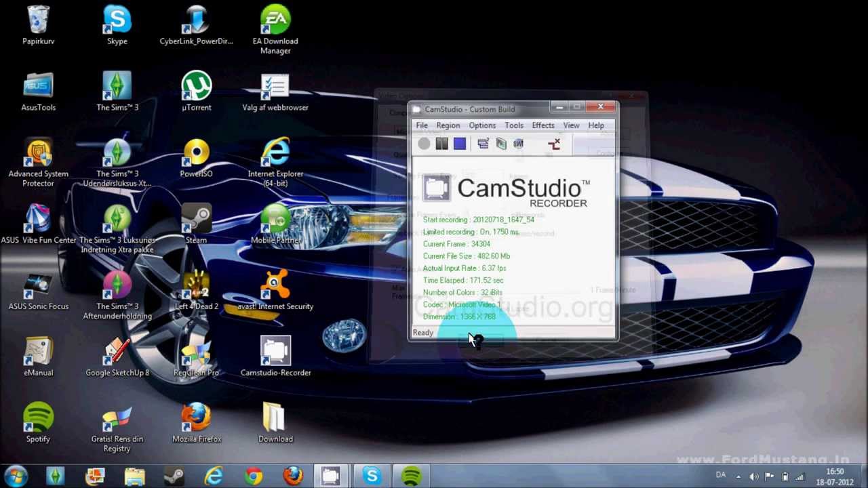Select the avast! Internet Security icon
Screen dimensions: 868x488
[x=275, y=291]
